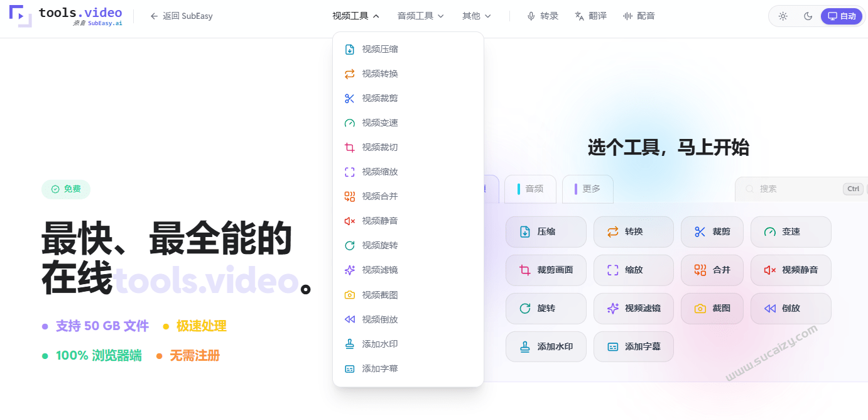Click the merge icon beside 视频合并
Viewport: 868px width, 420px height.
(350, 196)
